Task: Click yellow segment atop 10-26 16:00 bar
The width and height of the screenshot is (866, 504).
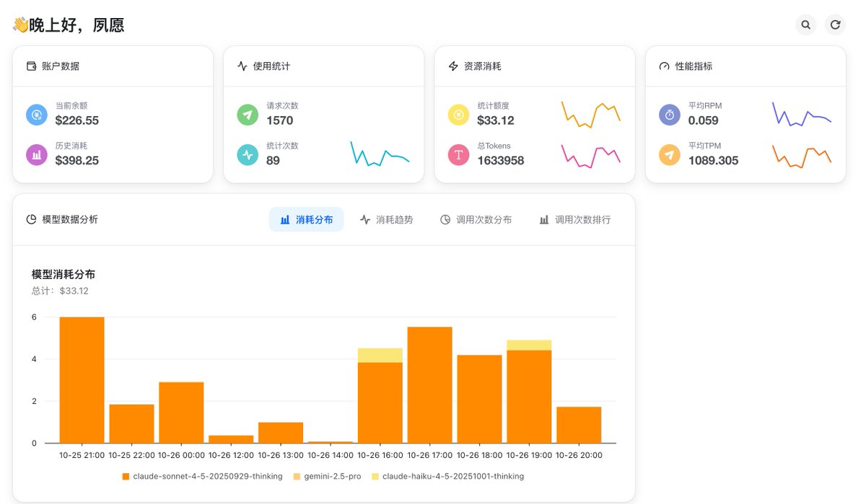Action: [x=380, y=355]
